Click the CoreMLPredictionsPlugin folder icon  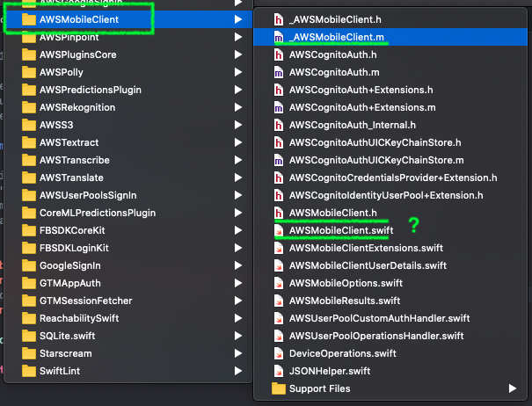click(x=29, y=213)
